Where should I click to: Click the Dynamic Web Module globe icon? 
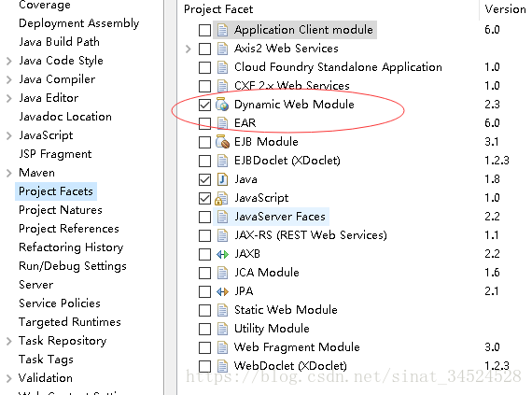[x=222, y=105]
